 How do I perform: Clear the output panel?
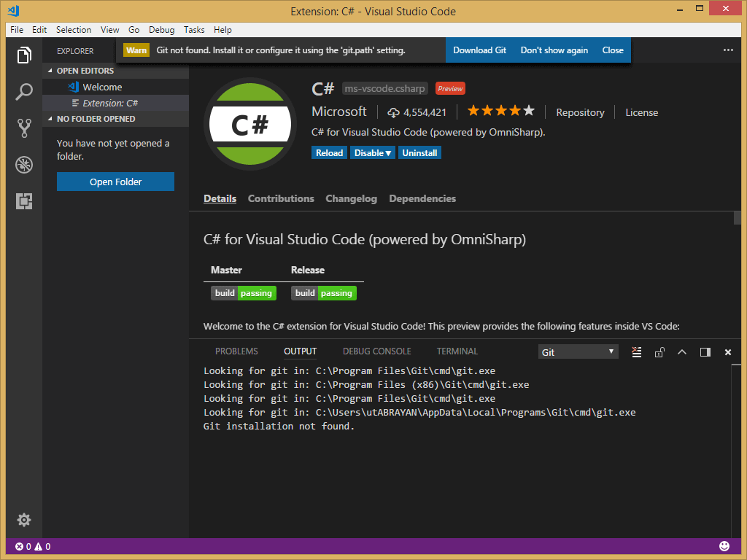pyautogui.click(x=636, y=352)
